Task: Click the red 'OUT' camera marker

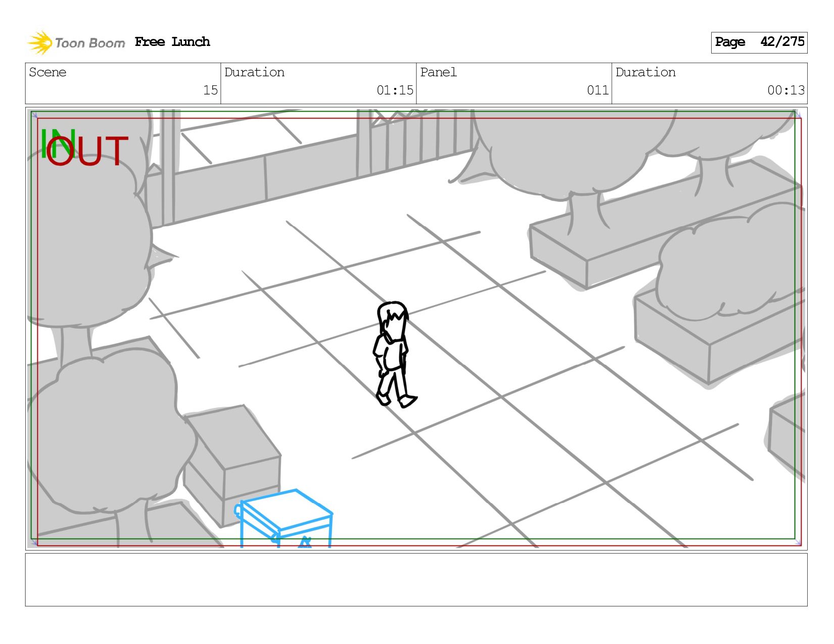Action: (x=87, y=151)
